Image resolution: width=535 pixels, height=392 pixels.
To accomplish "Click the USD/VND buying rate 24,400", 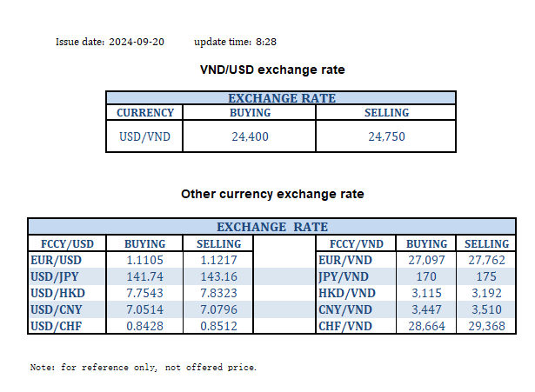I will pos(250,136).
